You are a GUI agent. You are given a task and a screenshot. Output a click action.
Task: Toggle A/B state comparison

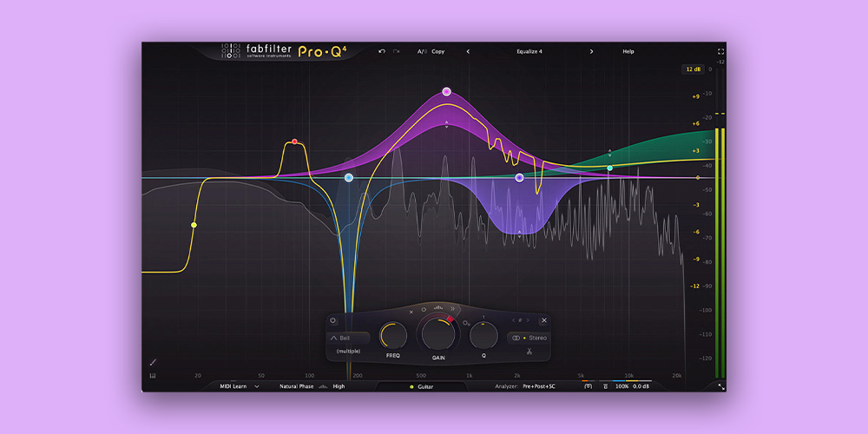pyautogui.click(x=422, y=51)
